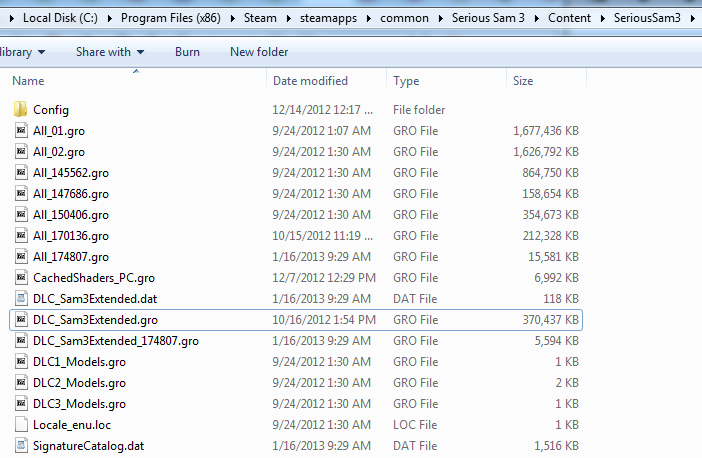Viewport: 702px width, 458px height.
Task: Sort by the Date modified column
Action: tap(310, 81)
